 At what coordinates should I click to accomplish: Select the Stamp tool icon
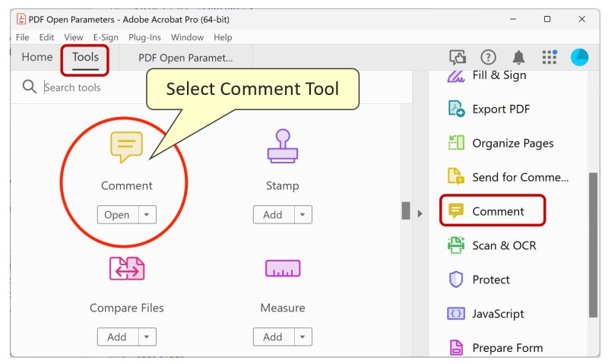[x=283, y=146]
